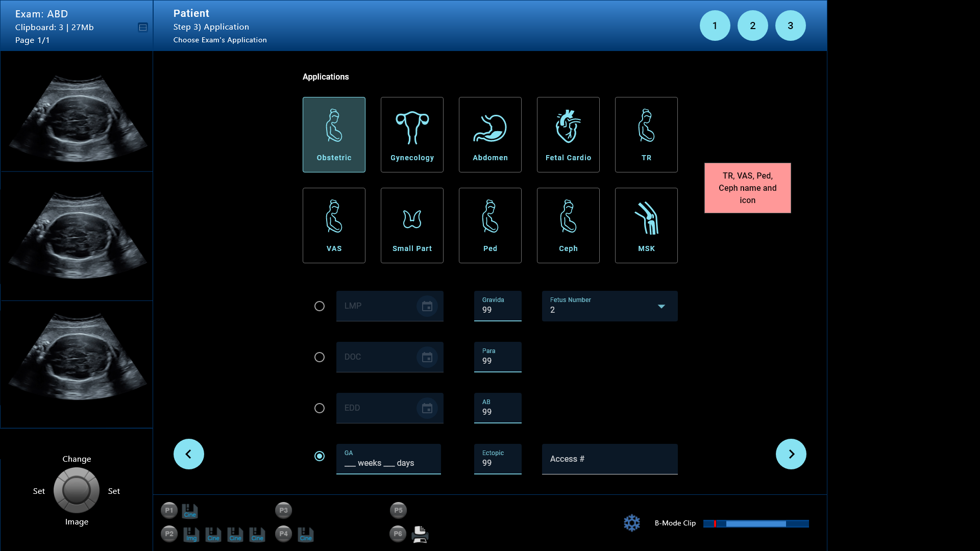Image resolution: width=980 pixels, height=551 pixels.
Task: Click the B-Mode Clip progress bar
Action: click(755, 523)
